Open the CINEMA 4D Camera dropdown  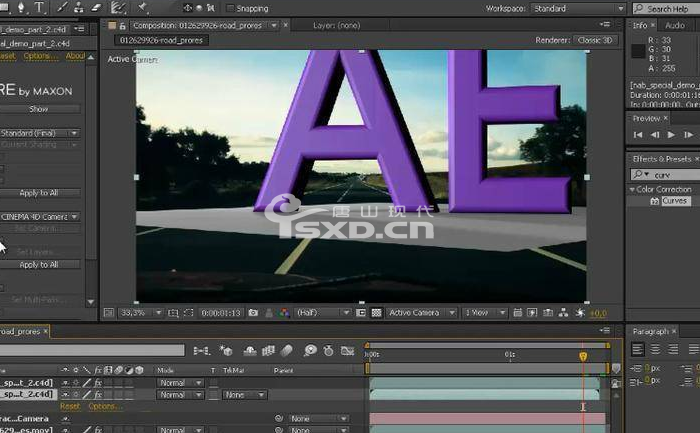(x=39, y=216)
